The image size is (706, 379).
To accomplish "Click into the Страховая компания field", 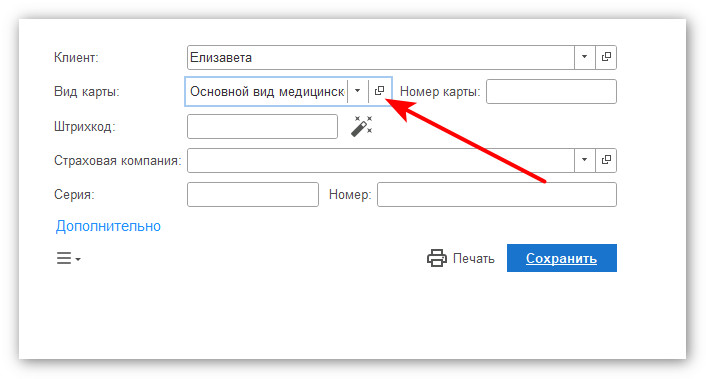I will pos(380,160).
